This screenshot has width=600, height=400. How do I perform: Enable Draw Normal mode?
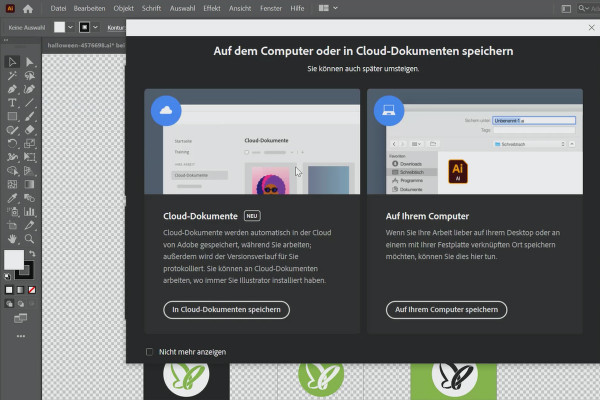click(9, 304)
